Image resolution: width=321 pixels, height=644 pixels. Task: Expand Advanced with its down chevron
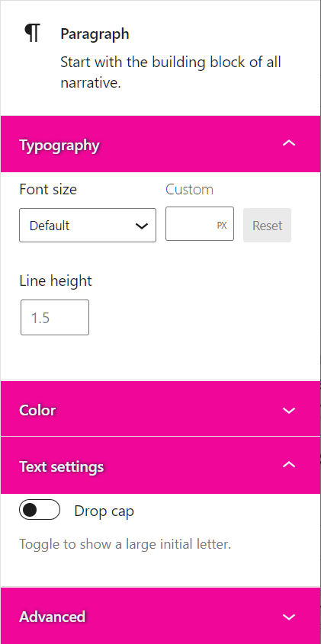click(x=289, y=617)
